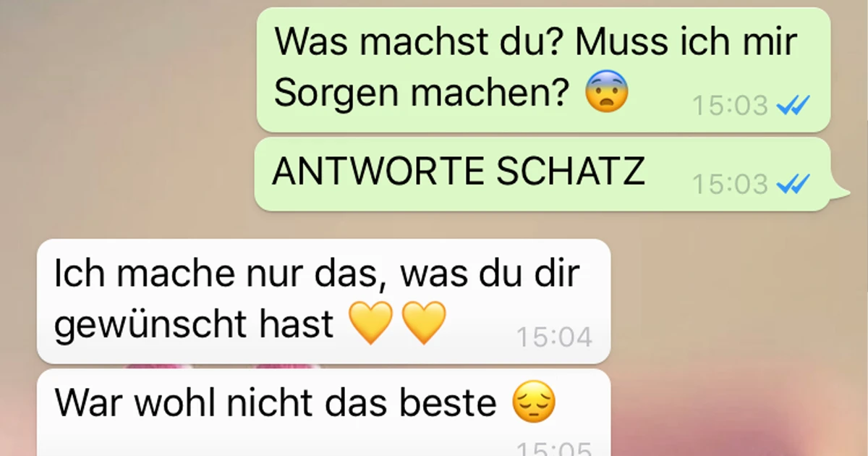Click the blue read checkmarks after Sorgen machen
868x456 pixels.
click(x=792, y=106)
